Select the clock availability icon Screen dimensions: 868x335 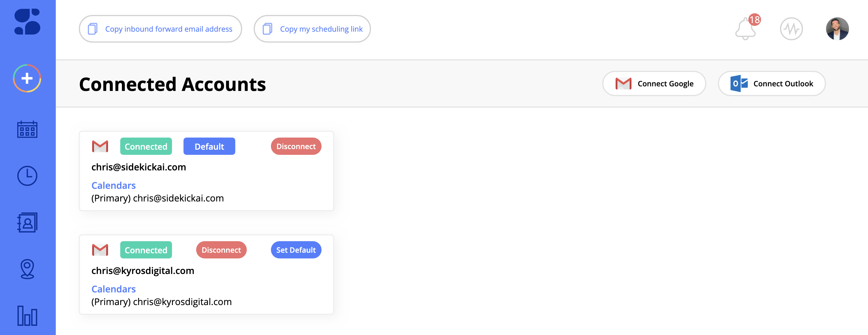click(x=27, y=176)
